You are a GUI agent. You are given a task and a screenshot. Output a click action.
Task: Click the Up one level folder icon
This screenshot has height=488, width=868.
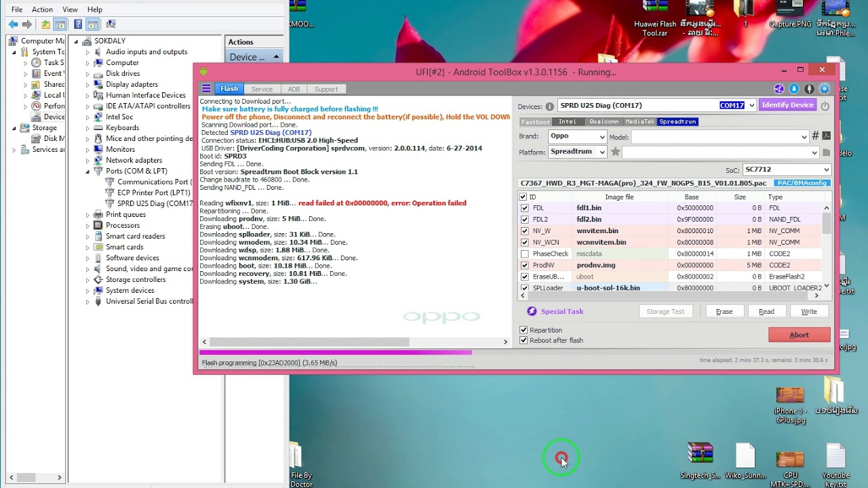pyautogui.click(x=45, y=24)
